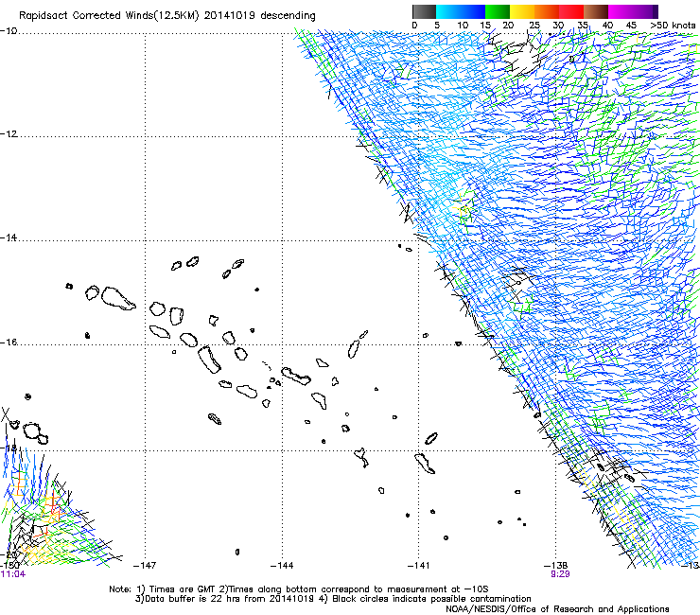Click the -144 longitude label

click(282, 566)
